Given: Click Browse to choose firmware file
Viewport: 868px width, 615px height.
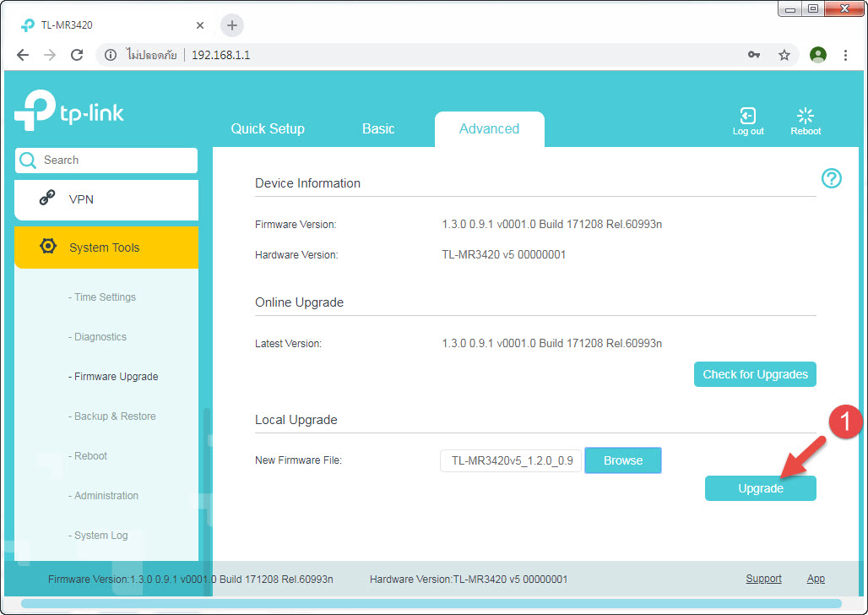Looking at the screenshot, I should pyautogui.click(x=623, y=460).
